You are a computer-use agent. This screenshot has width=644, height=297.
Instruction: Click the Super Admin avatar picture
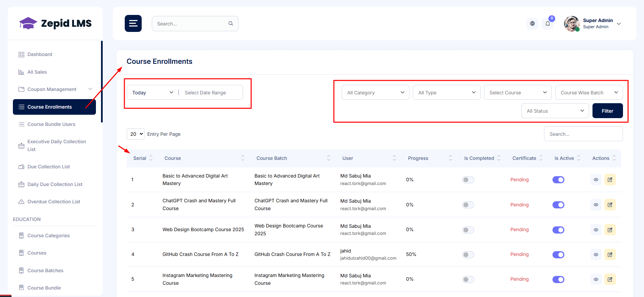point(572,23)
